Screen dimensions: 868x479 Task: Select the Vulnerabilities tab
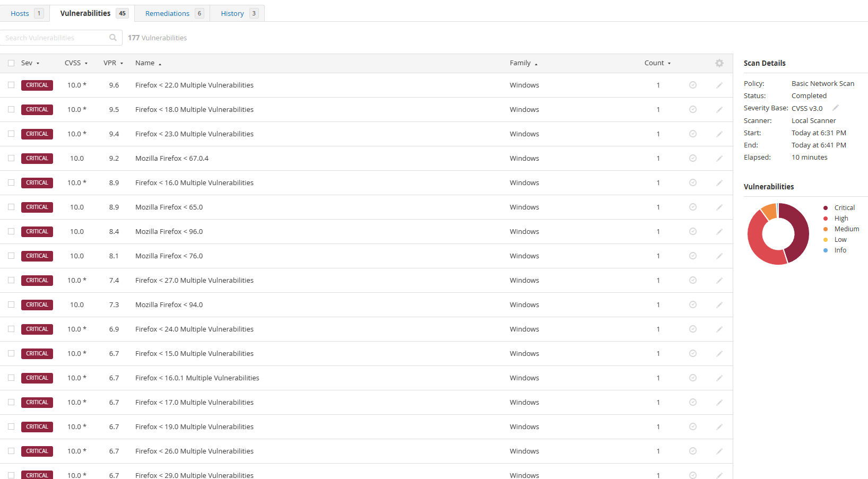pos(92,13)
